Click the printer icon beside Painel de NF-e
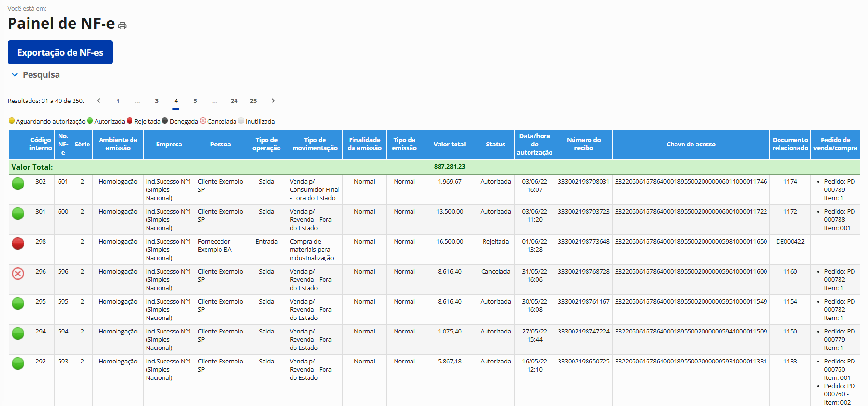The height and width of the screenshot is (406, 868). [122, 26]
